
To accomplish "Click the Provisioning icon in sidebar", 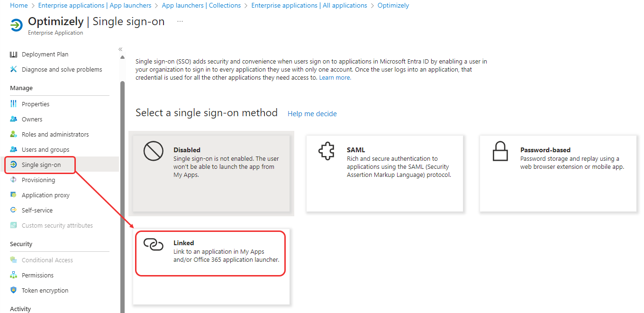I will pyautogui.click(x=13, y=180).
